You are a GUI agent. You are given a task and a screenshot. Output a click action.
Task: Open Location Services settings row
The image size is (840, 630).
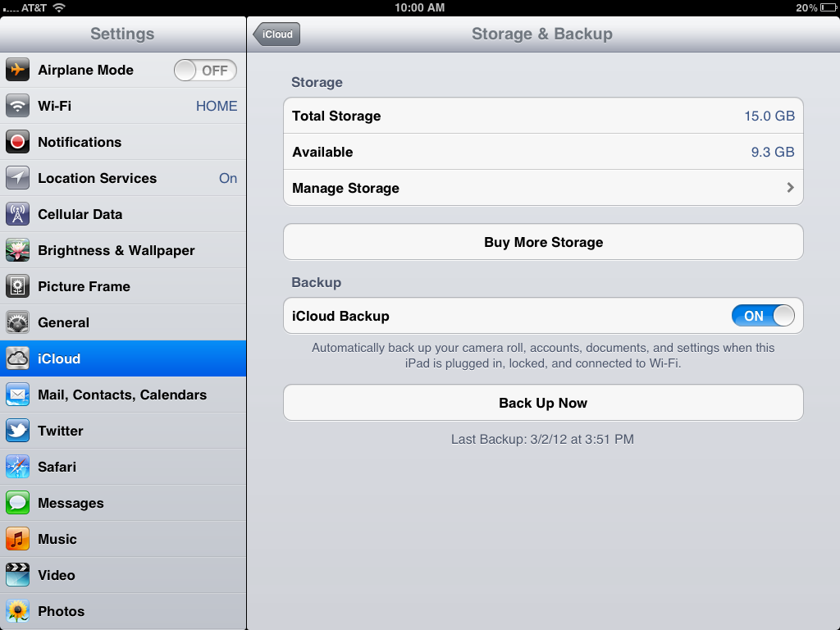click(x=123, y=178)
